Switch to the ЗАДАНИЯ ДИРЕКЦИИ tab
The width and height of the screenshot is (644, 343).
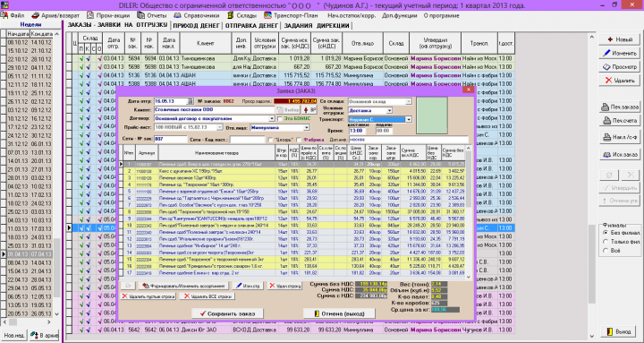click(x=317, y=25)
